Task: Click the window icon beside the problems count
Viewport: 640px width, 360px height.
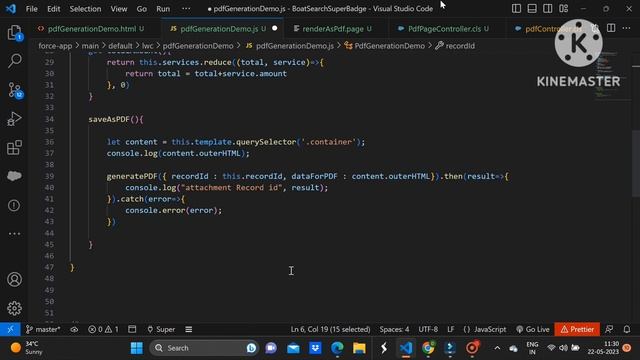Action: [132, 329]
